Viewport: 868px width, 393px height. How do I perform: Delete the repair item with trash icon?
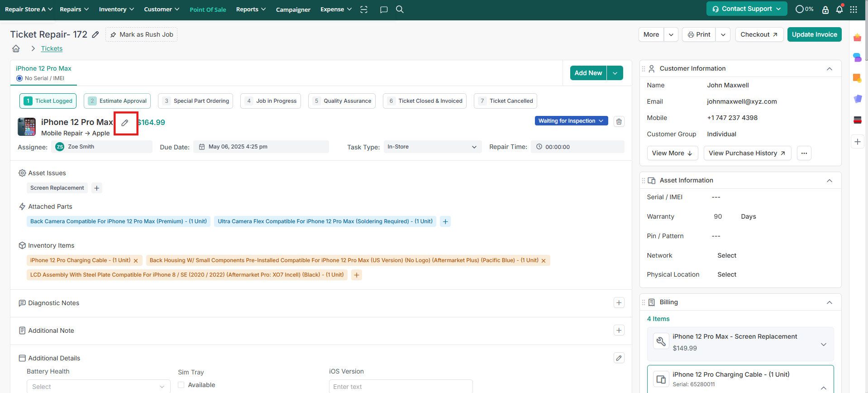[x=619, y=121]
